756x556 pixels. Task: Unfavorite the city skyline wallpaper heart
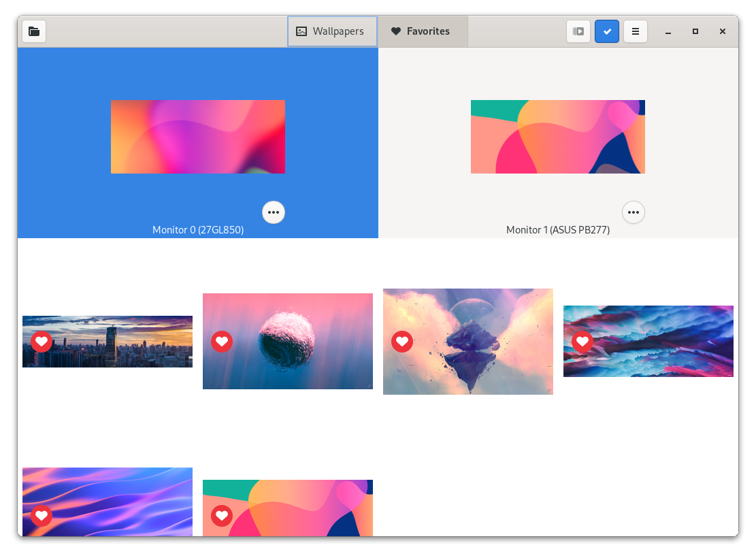[x=42, y=342]
